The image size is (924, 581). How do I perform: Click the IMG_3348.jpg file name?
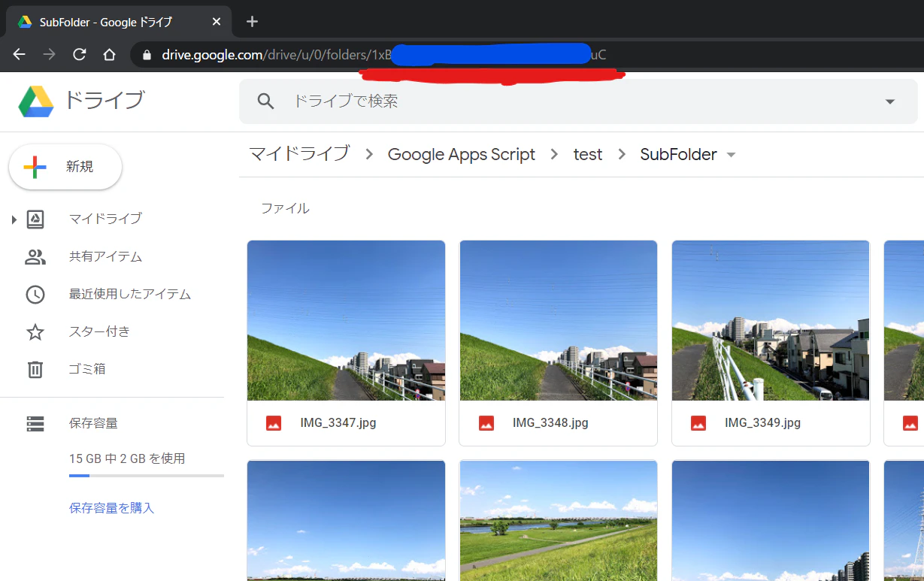tap(550, 423)
